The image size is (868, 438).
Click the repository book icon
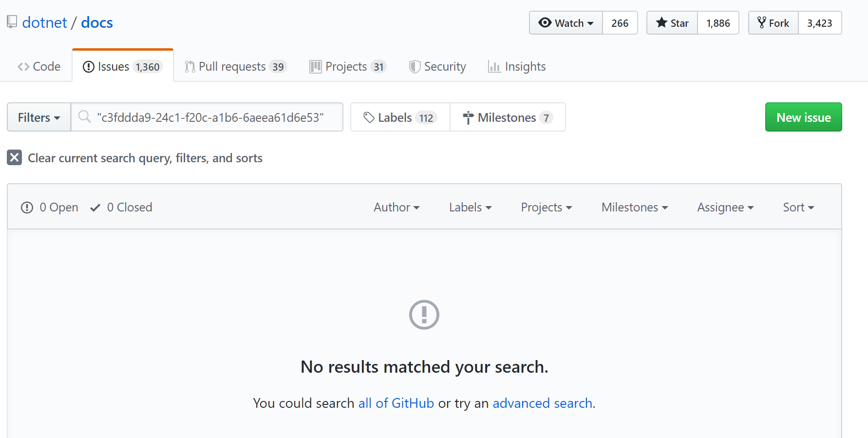[12, 22]
